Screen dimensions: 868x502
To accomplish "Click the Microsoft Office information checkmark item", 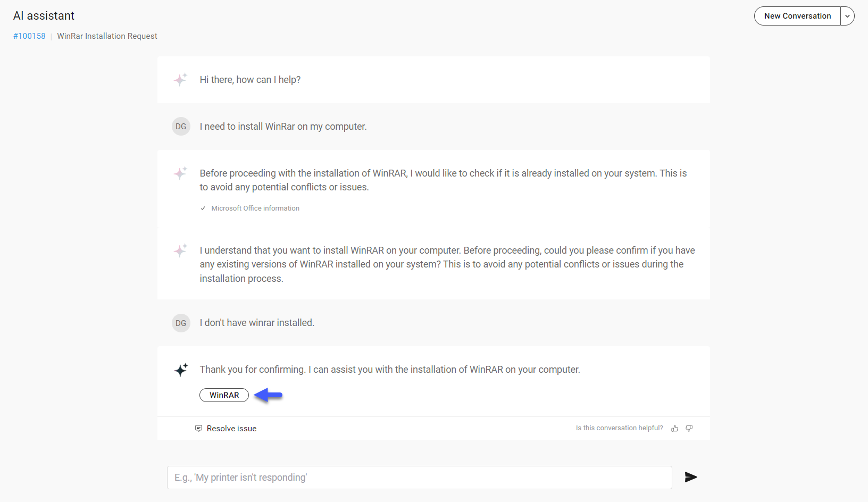I will tap(250, 208).
